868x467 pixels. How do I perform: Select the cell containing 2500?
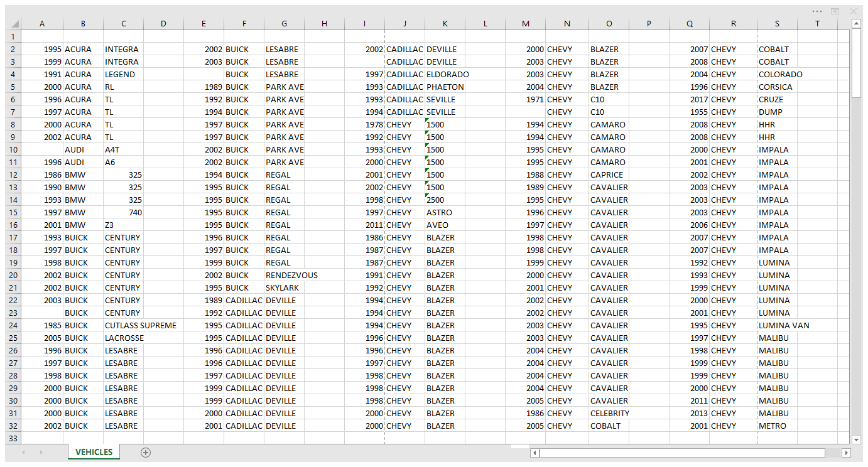[445, 200]
